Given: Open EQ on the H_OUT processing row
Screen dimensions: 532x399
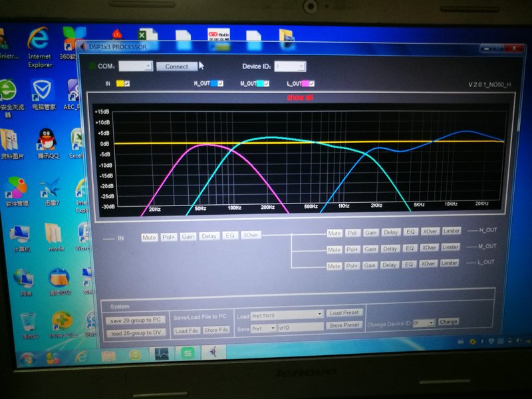Looking at the screenshot, I should (410, 231).
